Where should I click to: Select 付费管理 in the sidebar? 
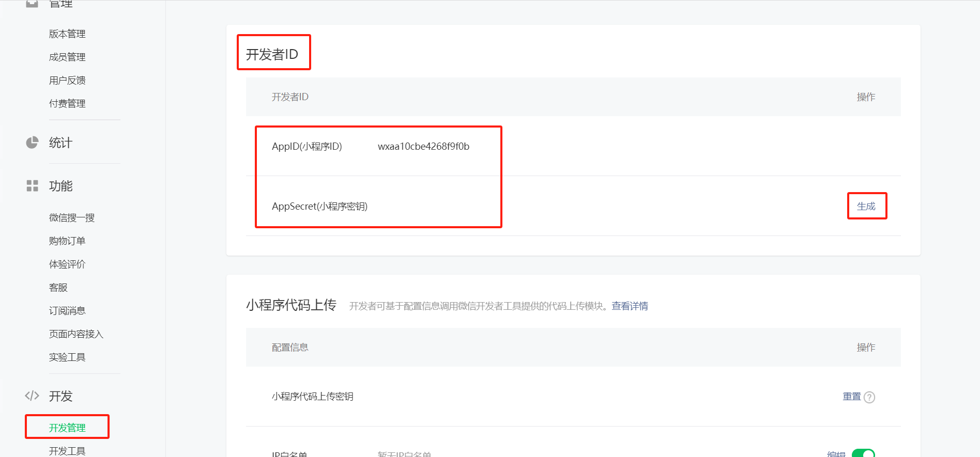(67, 104)
